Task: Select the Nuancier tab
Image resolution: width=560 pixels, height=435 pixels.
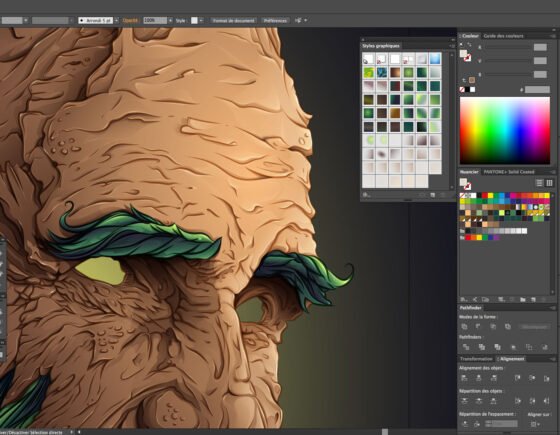Action: 469,172
